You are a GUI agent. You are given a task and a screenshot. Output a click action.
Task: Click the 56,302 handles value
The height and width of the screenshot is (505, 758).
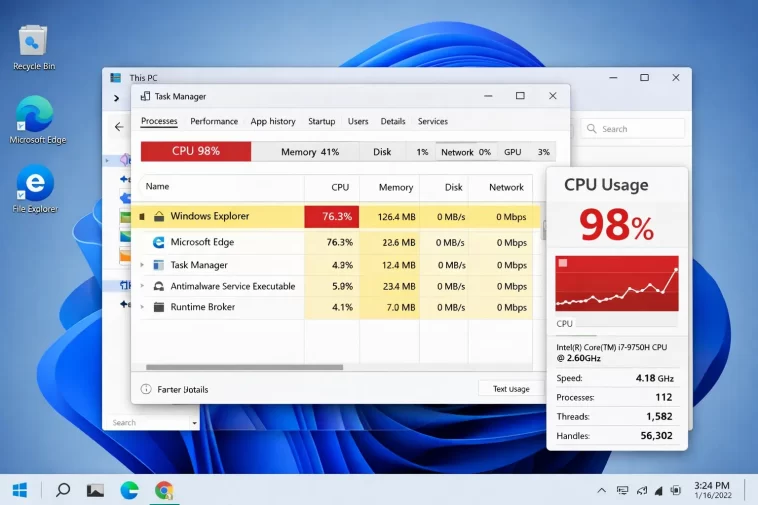tap(656, 435)
